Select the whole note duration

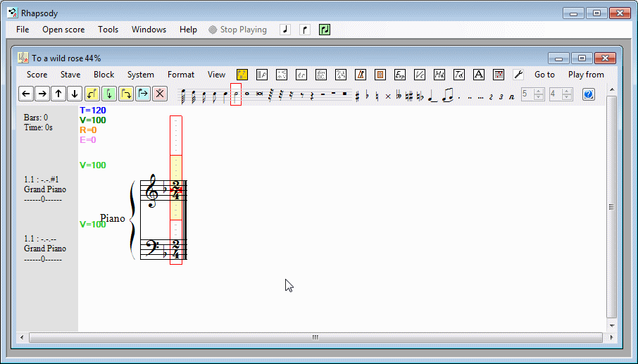(247, 94)
